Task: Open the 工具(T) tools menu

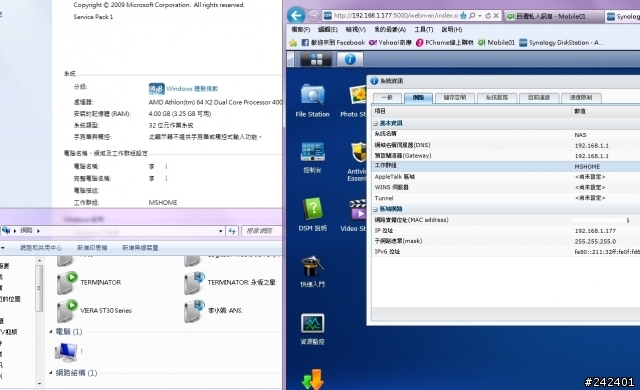Action: (423, 29)
